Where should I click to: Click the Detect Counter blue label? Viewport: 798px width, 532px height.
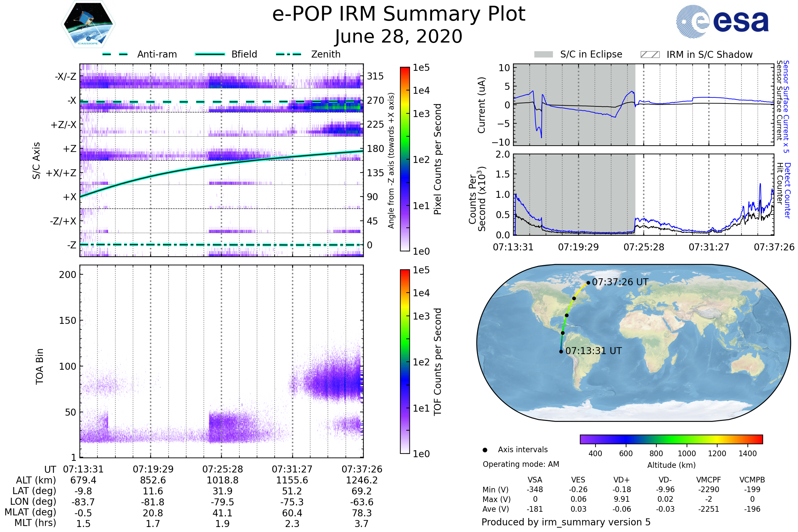pyautogui.click(x=788, y=190)
